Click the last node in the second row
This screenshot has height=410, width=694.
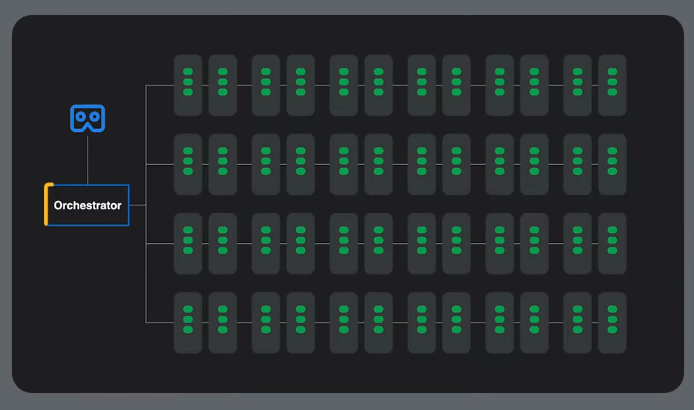pyautogui.click(x=612, y=164)
